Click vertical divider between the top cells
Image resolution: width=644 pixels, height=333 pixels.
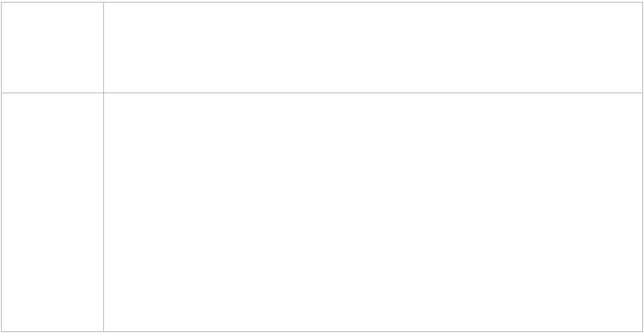coord(103,48)
